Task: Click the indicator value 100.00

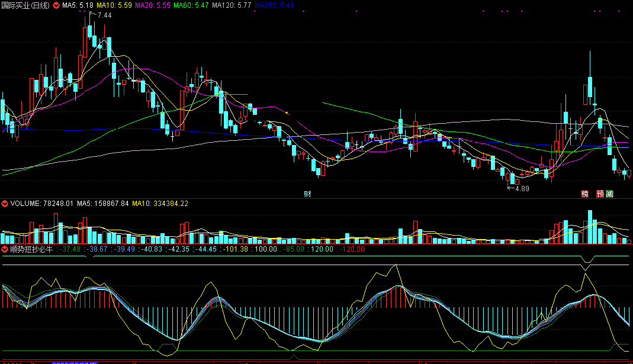Action: click(265, 249)
